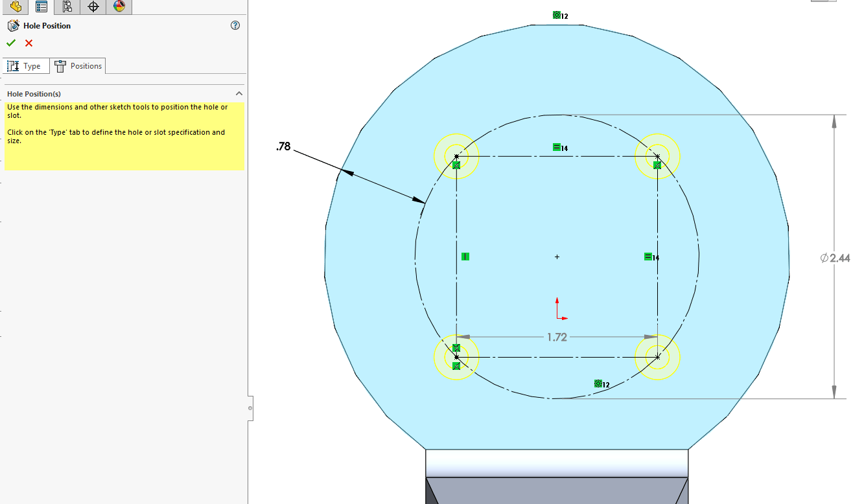The image size is (864, 504).
Task: Click the sketch origin arrows
Action: [557, 310]
